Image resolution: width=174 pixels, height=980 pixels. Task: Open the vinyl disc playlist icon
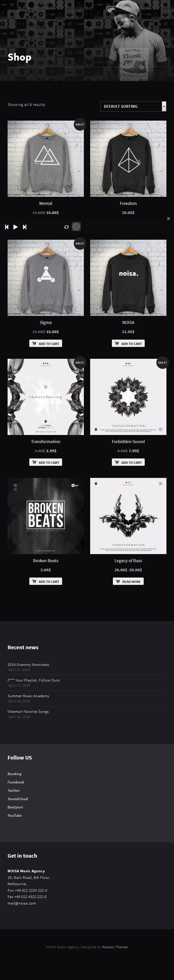76,227
